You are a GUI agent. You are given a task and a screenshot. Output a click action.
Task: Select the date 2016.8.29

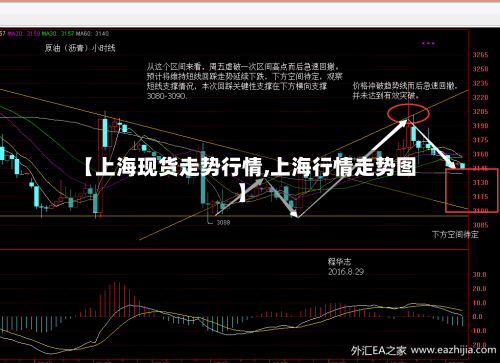pos(346,272)
